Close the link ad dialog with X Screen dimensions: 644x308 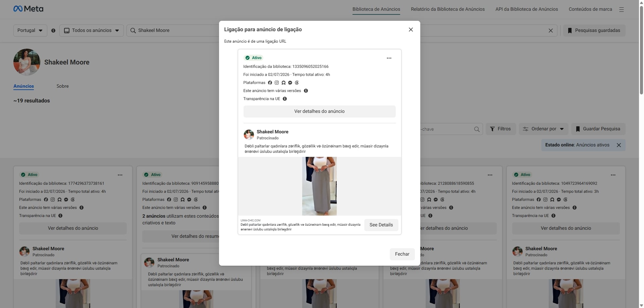[411, 30]
